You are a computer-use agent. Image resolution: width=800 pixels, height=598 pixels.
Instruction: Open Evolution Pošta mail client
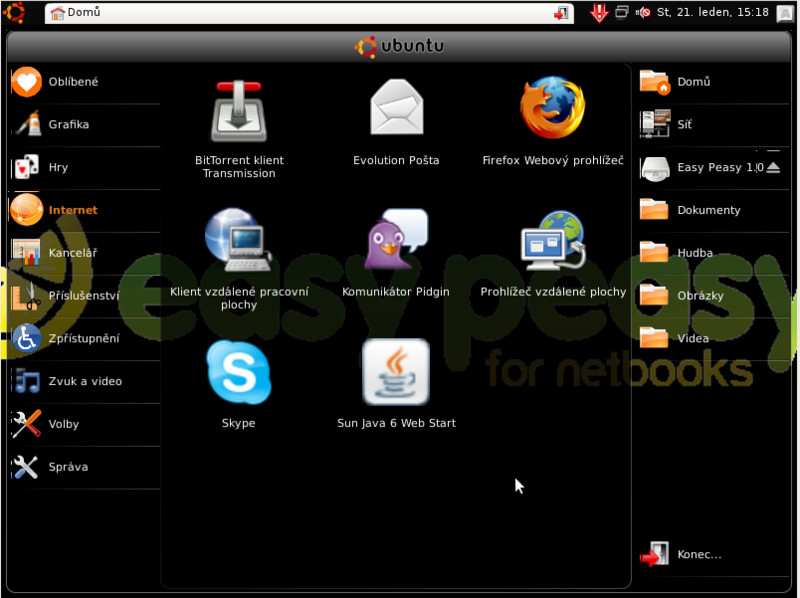[x=396, y=122]
